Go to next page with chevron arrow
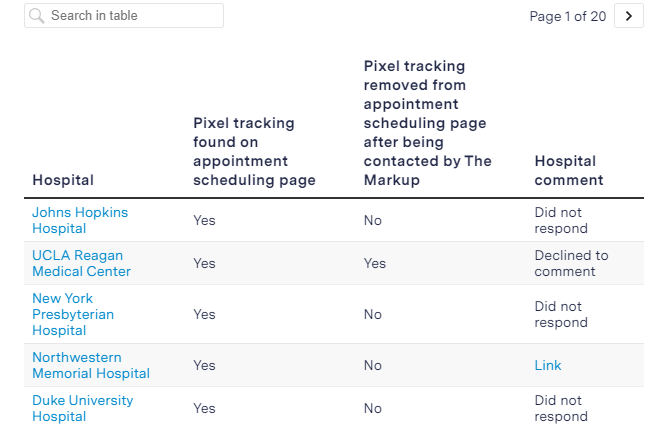 629,16
